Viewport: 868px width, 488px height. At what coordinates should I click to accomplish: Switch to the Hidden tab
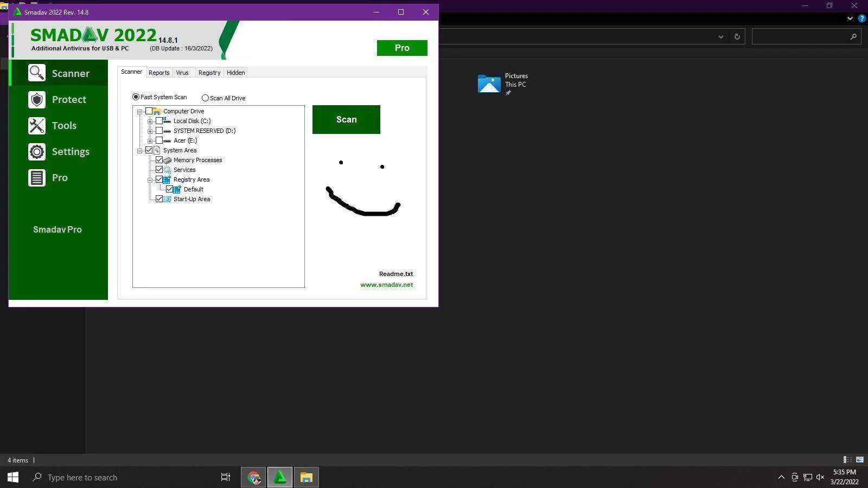click(x=236, y=73)
